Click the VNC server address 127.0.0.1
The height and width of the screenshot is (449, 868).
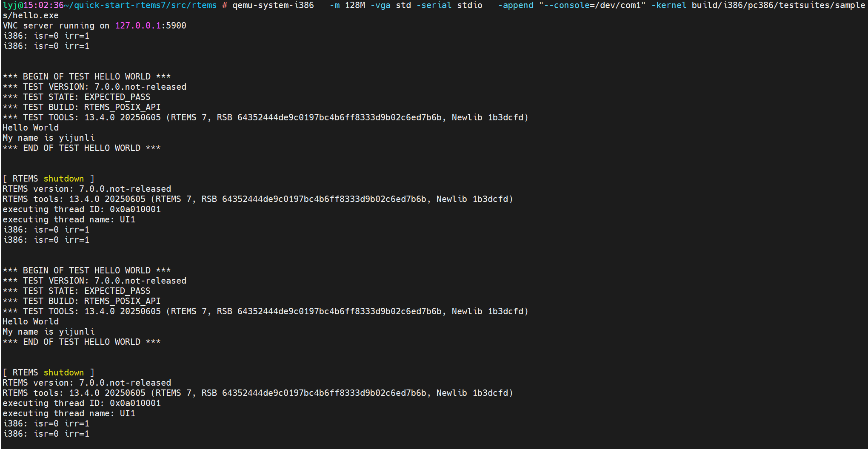click(x=138, y=26)
